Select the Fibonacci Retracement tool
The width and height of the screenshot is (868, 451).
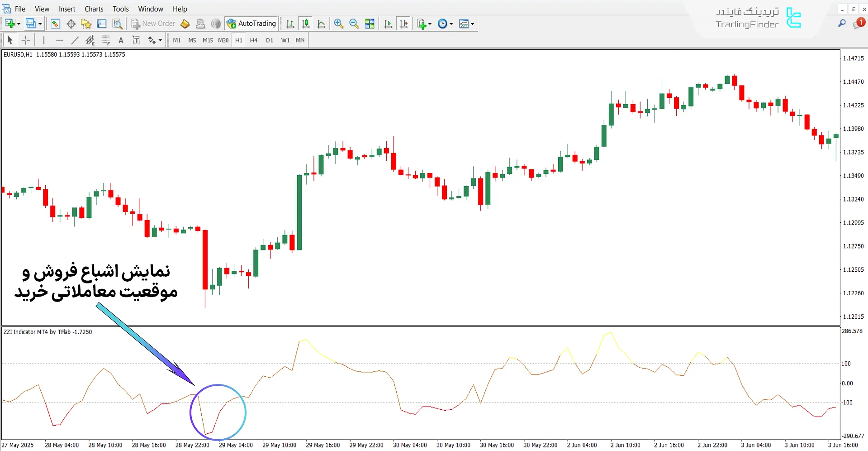(105, 40)
